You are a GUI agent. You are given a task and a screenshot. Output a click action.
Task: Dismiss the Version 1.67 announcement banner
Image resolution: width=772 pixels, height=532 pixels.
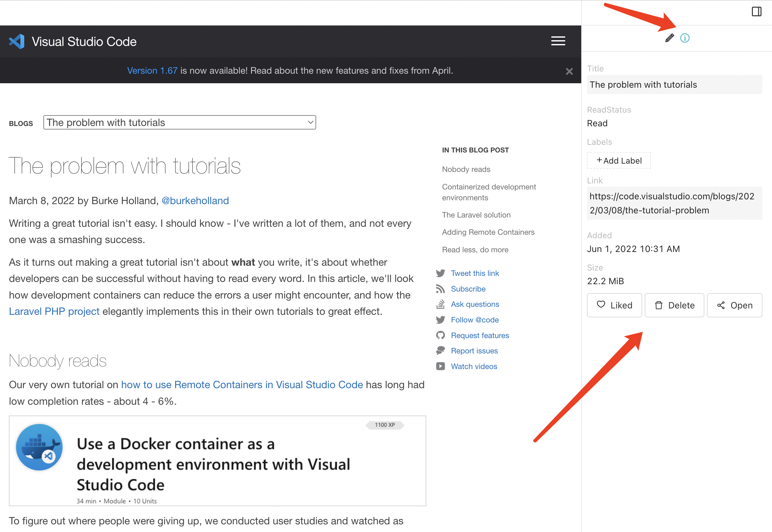pos(569,71)
